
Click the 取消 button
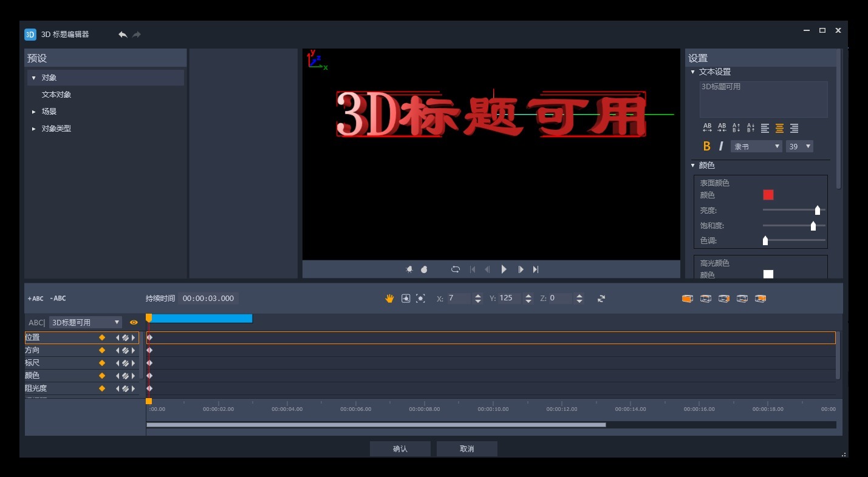pyautogui.click(x=467, y=448)
